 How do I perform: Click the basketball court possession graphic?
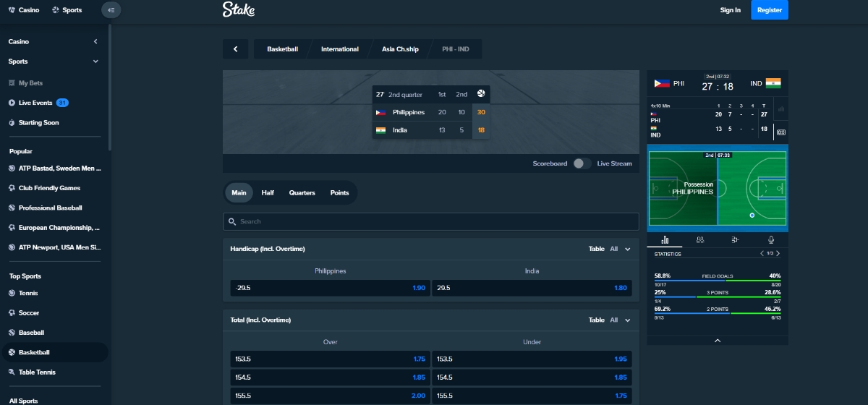click(x=718, y=188)
